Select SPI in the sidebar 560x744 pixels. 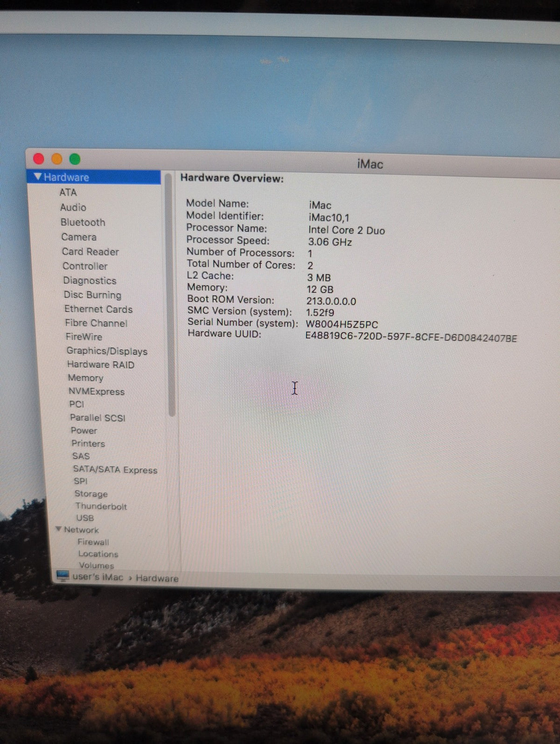coord(80,481)
